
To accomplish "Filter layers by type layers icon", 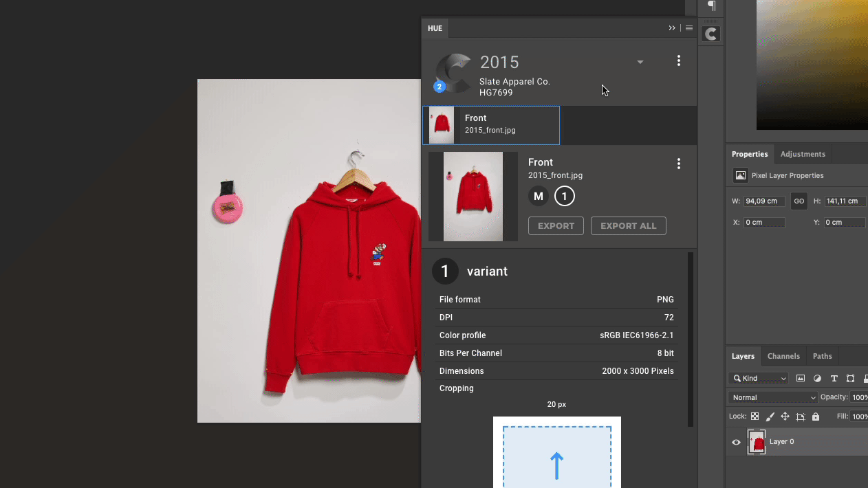I will [x=834, y=379].
